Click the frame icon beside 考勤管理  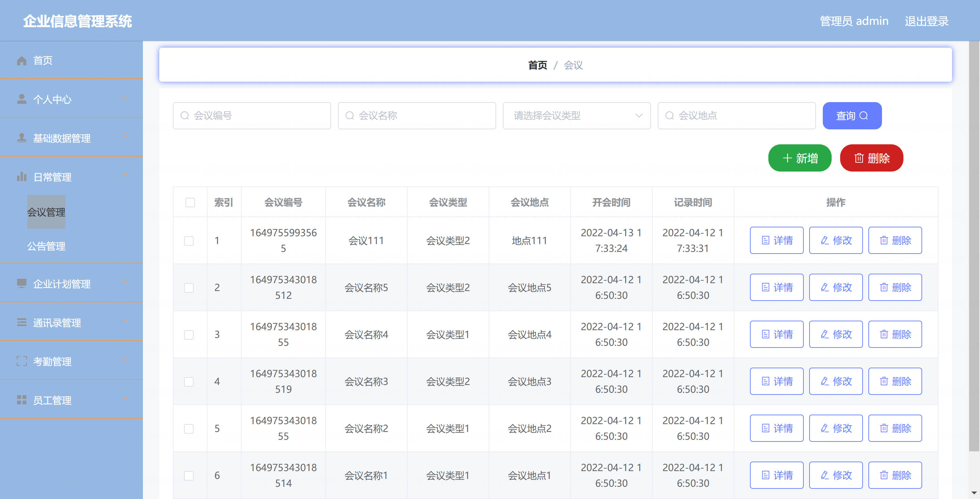[22, 361]
